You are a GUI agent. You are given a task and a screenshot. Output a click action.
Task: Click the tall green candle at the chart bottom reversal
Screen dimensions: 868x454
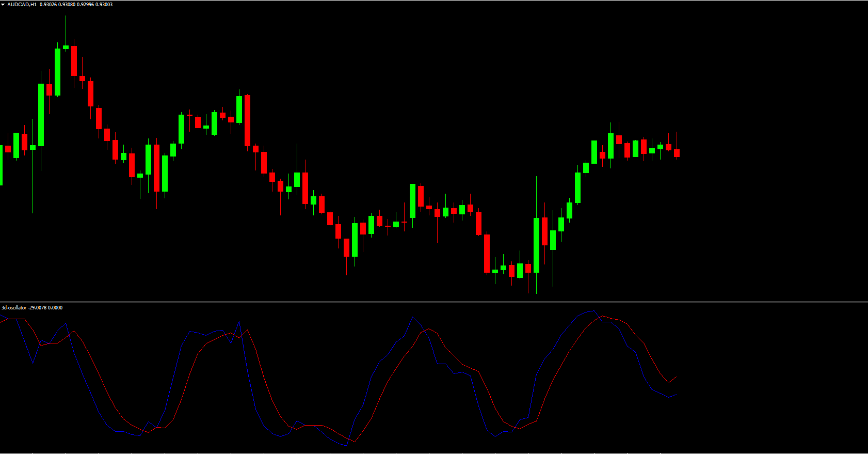coord(536,245)
